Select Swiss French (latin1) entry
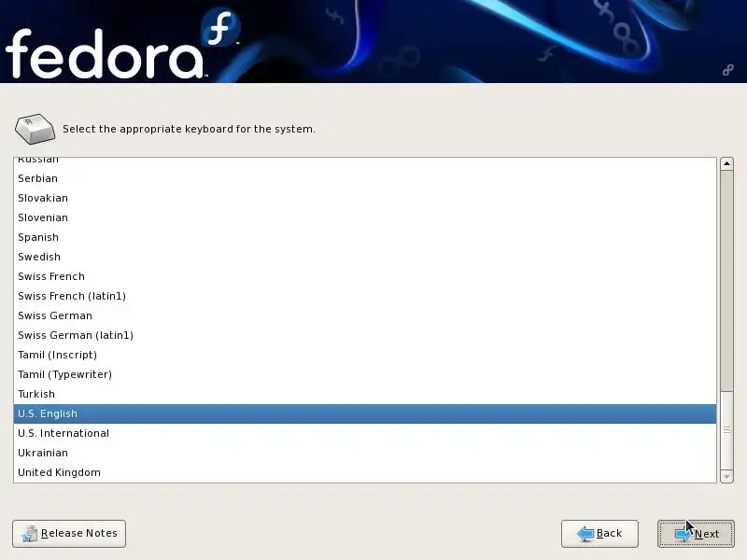Screen dimensions: 747x560 pos(365,296)
